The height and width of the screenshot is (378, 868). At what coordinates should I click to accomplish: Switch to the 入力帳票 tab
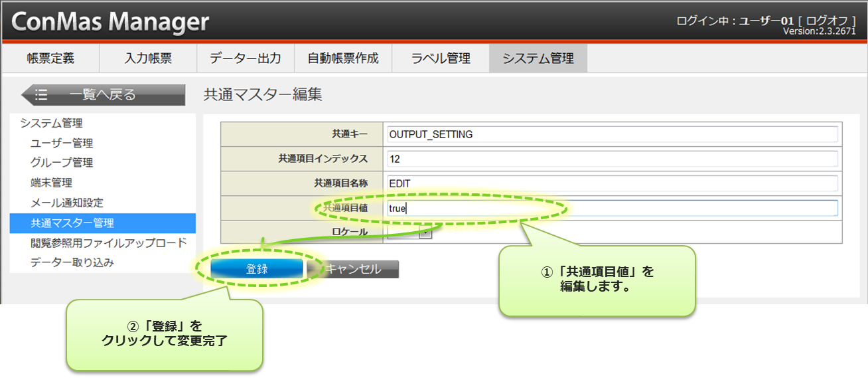[x=148, y=58]
